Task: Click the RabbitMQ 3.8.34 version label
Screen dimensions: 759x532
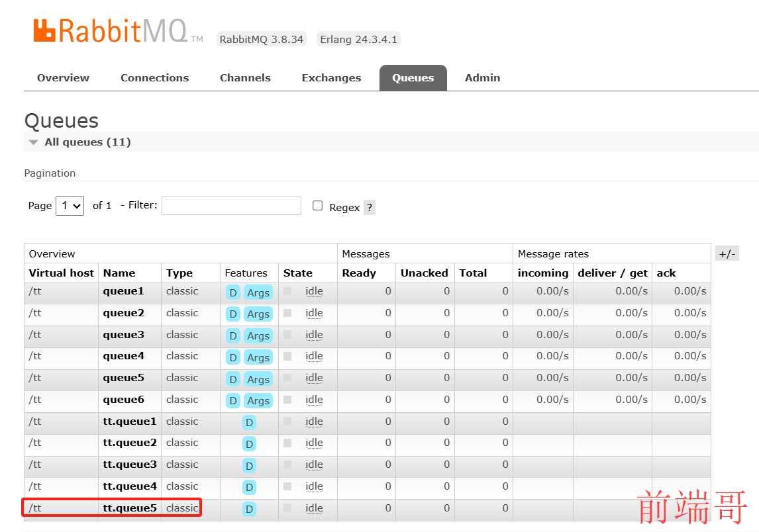Action: tap(262, 39)
